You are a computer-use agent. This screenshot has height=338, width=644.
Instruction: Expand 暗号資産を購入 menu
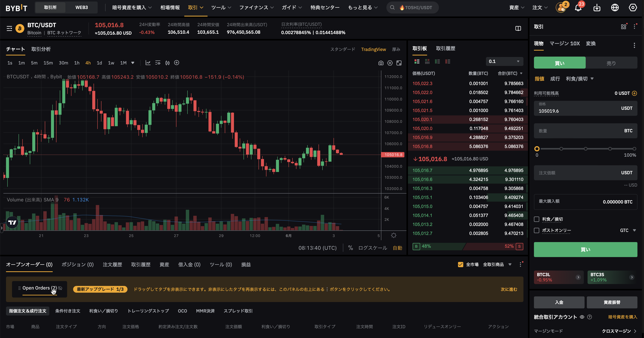pos(132,7)
